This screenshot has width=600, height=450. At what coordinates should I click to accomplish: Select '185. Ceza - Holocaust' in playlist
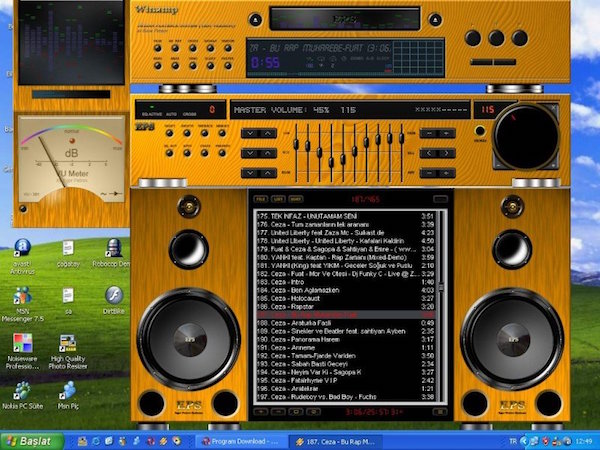tap(345, 298)
